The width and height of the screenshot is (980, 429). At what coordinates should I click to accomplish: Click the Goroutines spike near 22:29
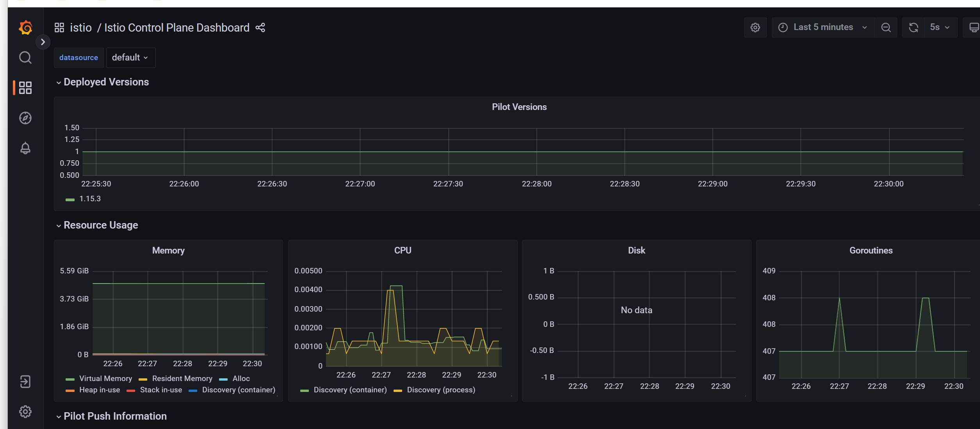click(926, 298)
